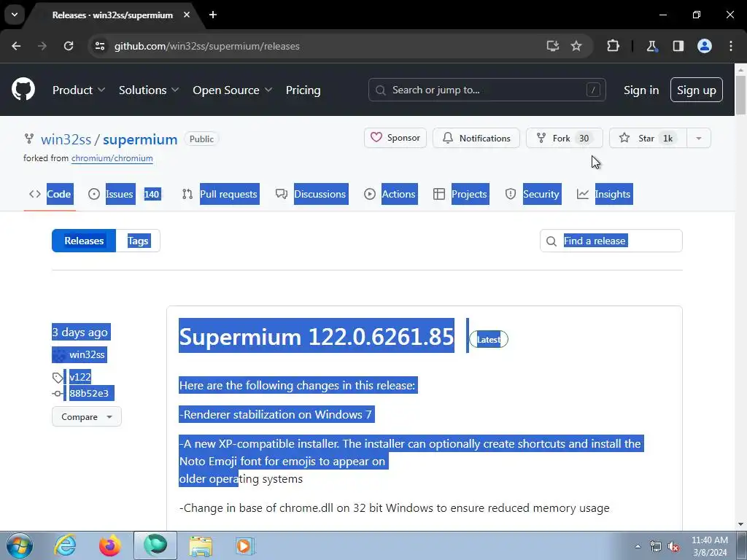Viewport: 747px width, 560px height.
Task: Open the Pricing page
Action: (303, 90)
